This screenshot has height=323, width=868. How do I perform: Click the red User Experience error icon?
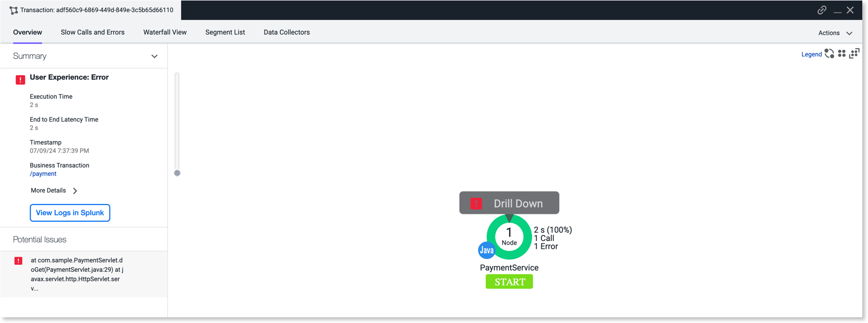pos(20,80)
